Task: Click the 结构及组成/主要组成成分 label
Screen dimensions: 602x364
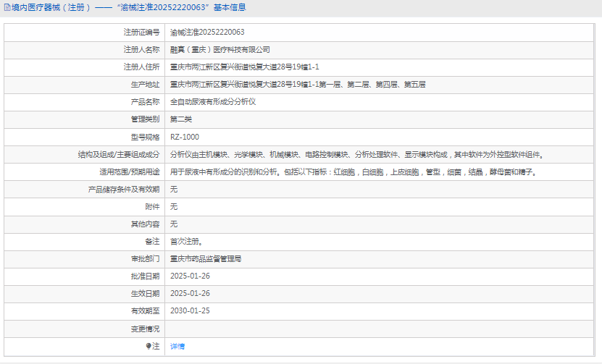Action: click(x=119, y=155)
